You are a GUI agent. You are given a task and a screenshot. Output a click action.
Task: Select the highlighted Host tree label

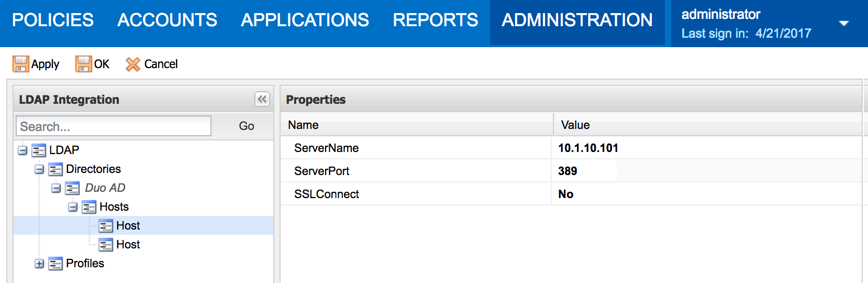point(128,225)
